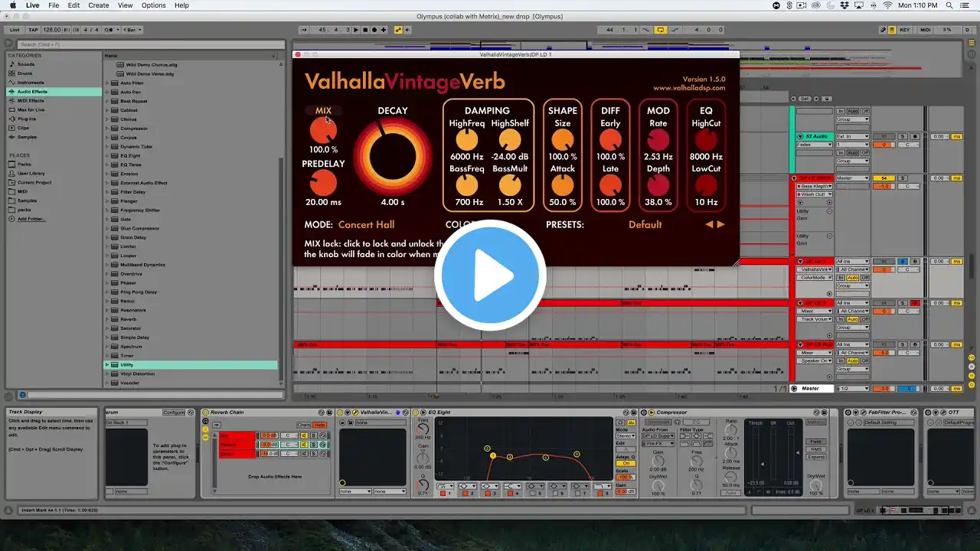The height and width of the screenshot is (551, 980).
Task: Click the Wi-Fi icon in menu bar
Action: 888,5
